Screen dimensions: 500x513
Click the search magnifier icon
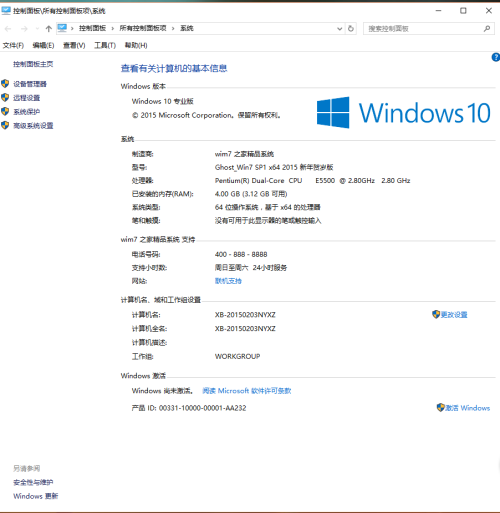tap(487, 29)
